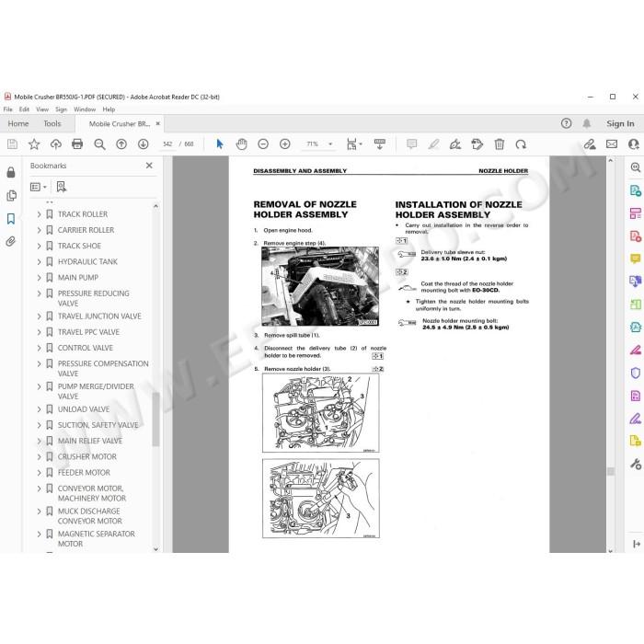Image resolution: width=644 pixels, height=644 pixels.
Task: Open the bookmark options list dropdown
Action: pyautogui.click(x=39, y=187)
